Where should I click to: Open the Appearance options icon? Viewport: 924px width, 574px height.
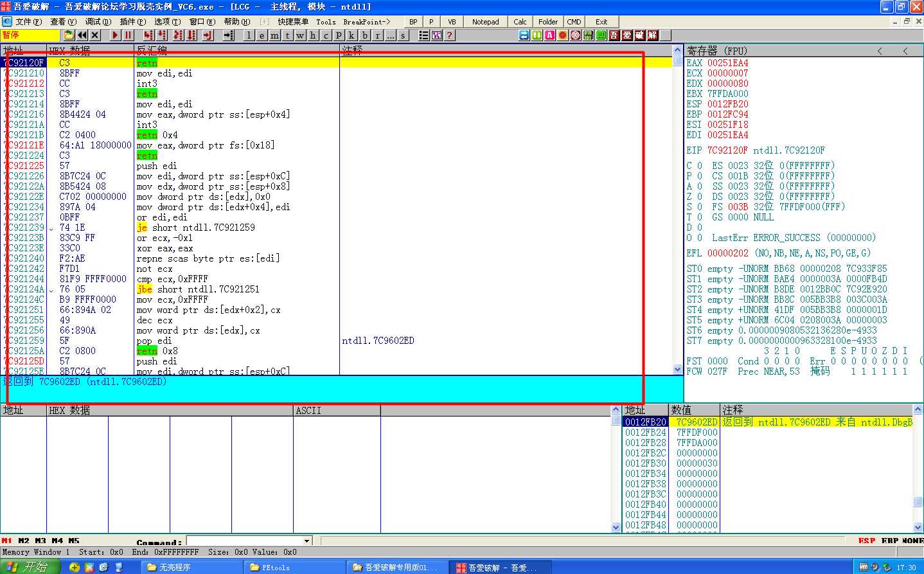pos(436,35)
